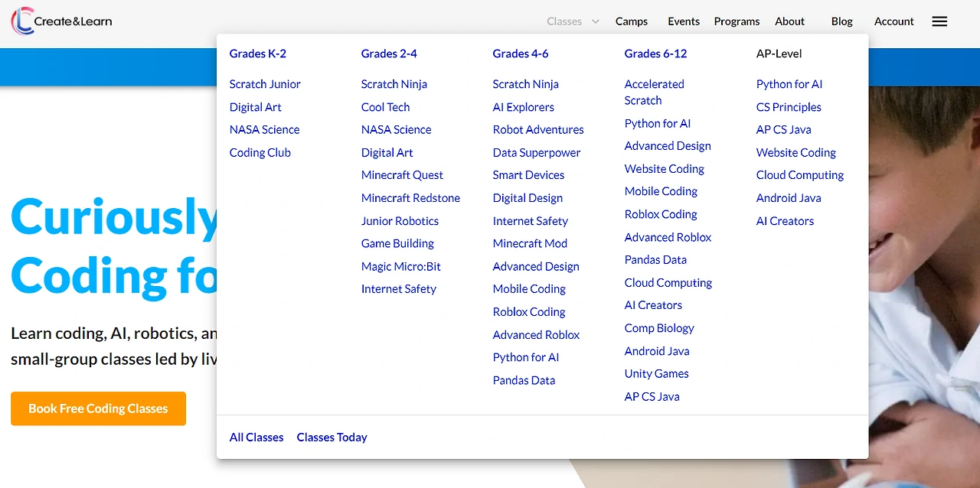Open the All Classes link
The width and height of the screenshot is (980, 488).
[256, 438]
